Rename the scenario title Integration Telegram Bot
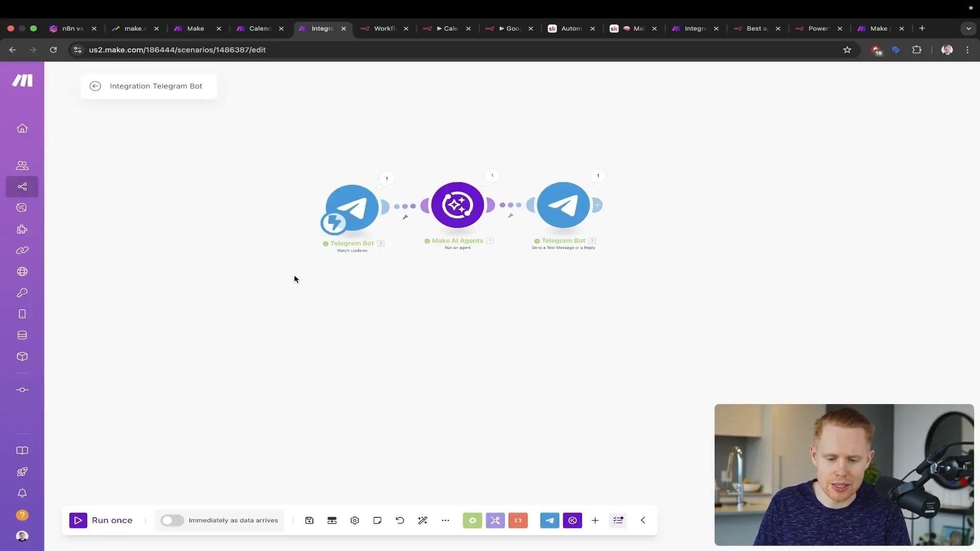 click(x=156, y=86)
